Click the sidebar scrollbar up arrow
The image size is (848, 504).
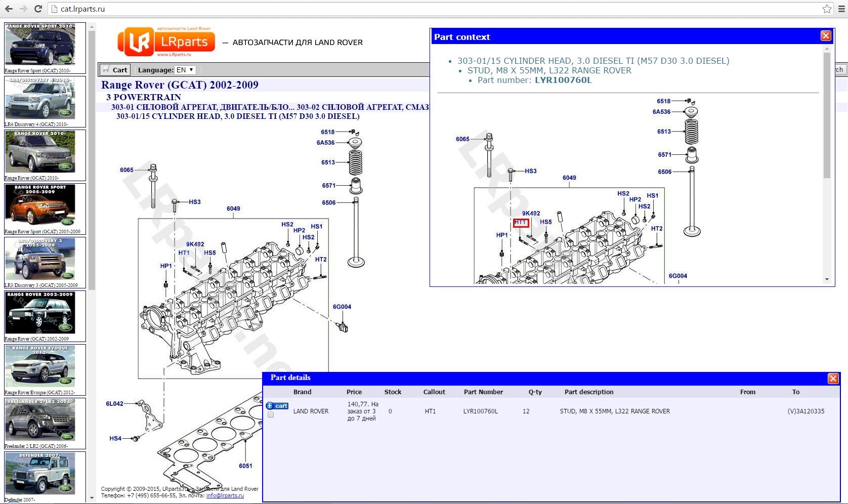92,26
